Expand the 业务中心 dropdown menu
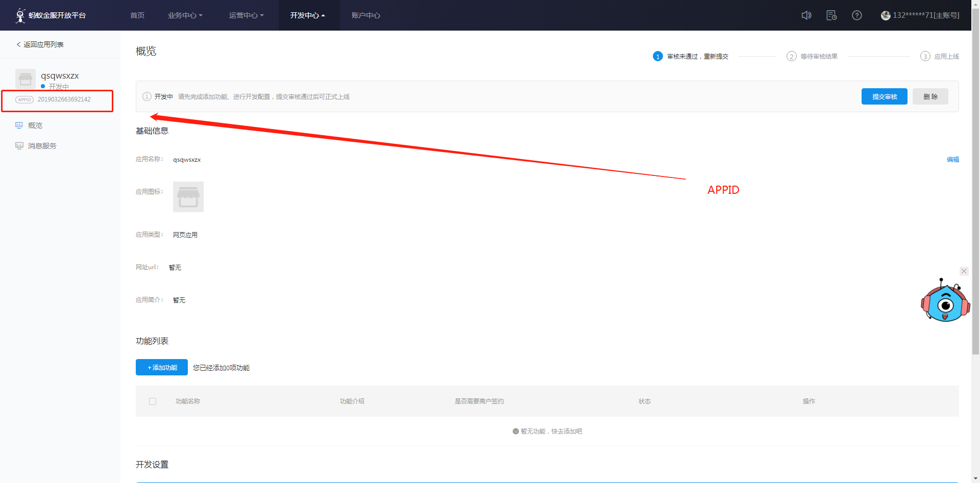980x483 pixels. 185,15
